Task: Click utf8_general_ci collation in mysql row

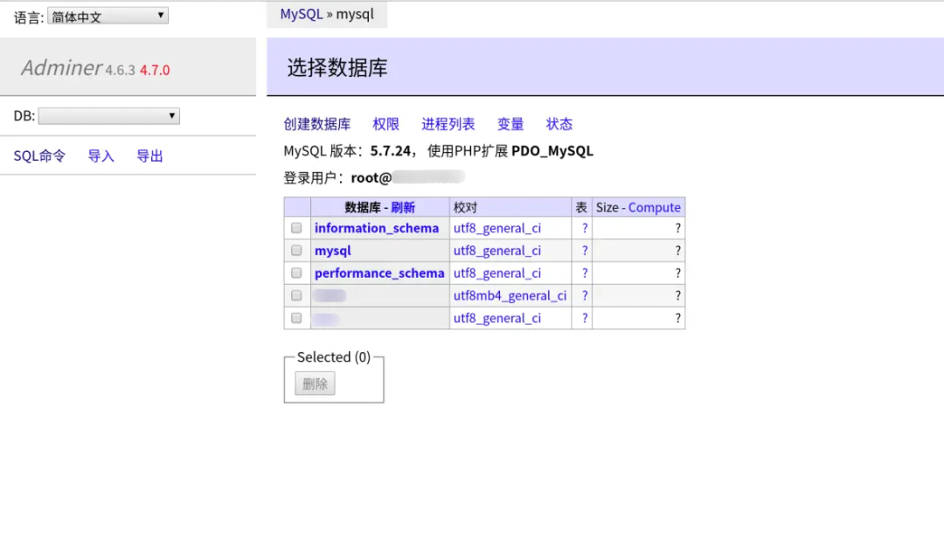Action: pyautogui.click(x=497, y=251)
